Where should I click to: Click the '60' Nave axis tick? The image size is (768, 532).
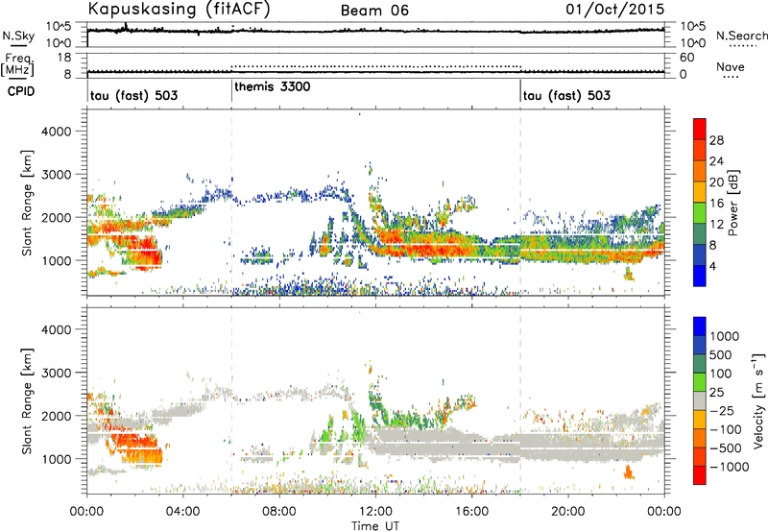click(686, 58)
